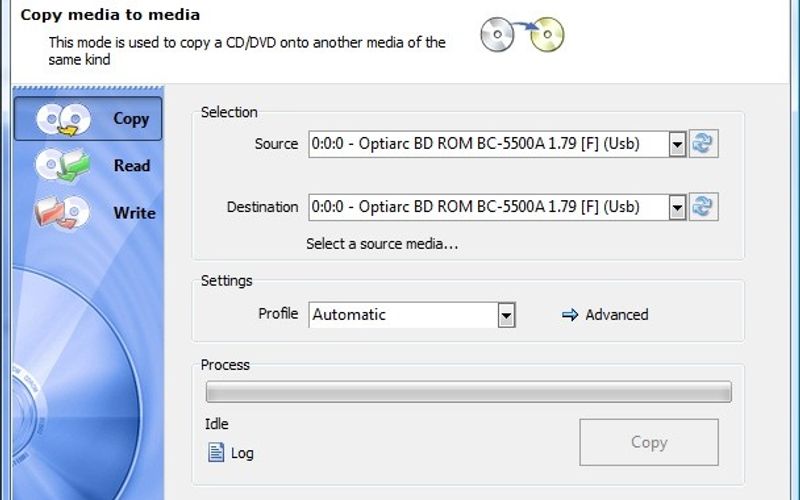Expand the Source drive dropdown
Viewport: 800px width, 500px height.
click(677, 144)
